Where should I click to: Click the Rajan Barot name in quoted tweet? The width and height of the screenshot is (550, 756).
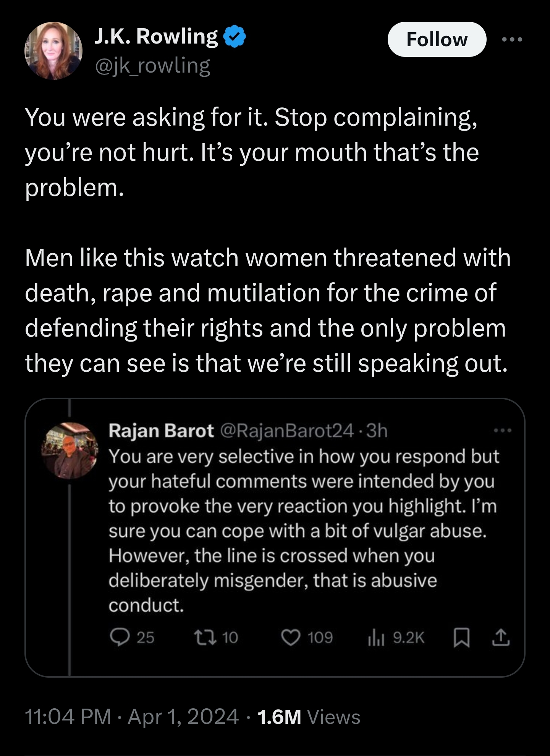pos(161,431)
